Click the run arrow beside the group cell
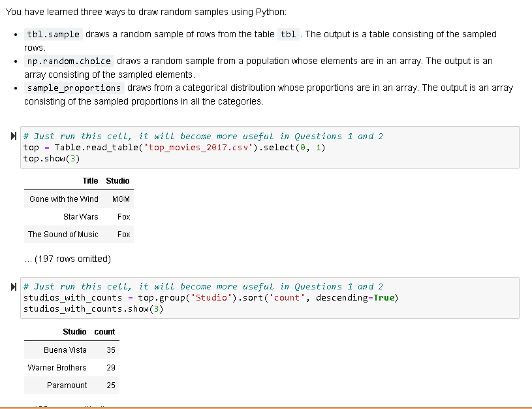Screen dimensions: 532x409 tap(13, 286)
